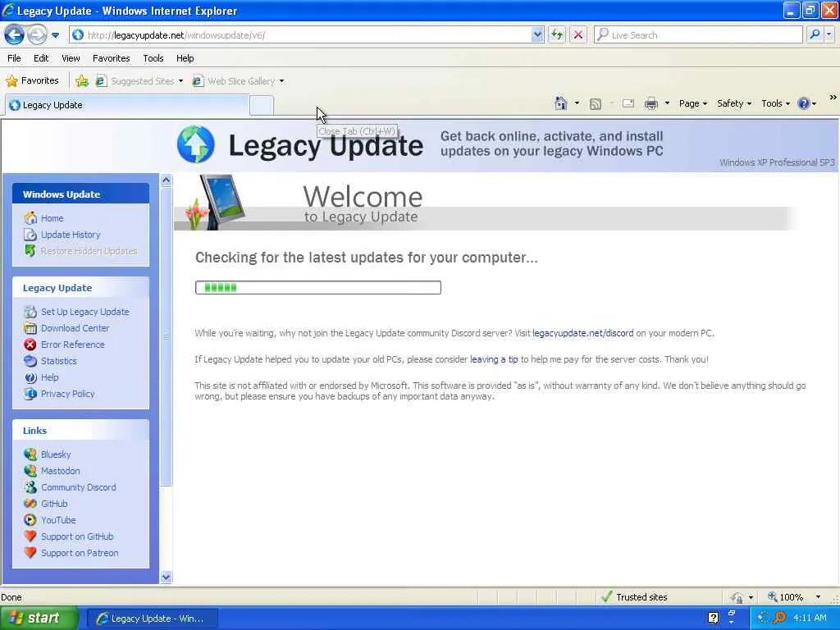
Task: Click the system tray magnifier icon
Action: click(x=780, y=618)
